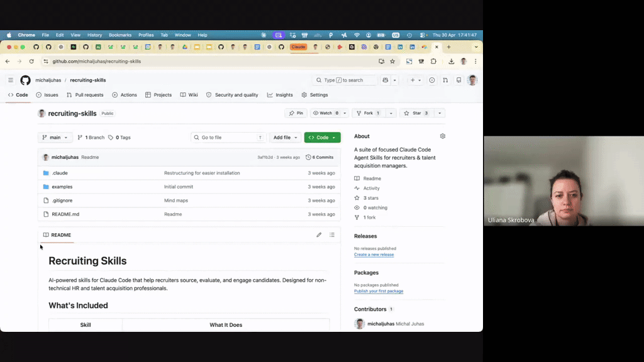
Task: Click the Wi-Fi icon in menu bar
Action: tap(357, 35)
